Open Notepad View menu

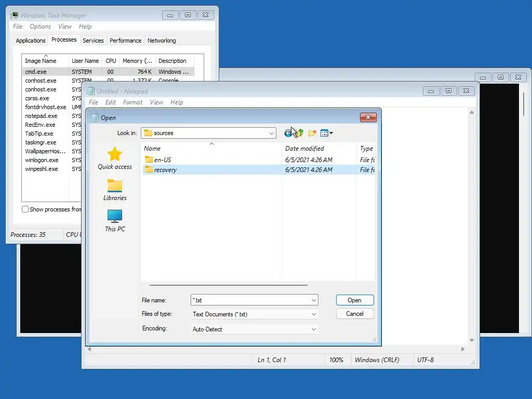tap(156, 102)
